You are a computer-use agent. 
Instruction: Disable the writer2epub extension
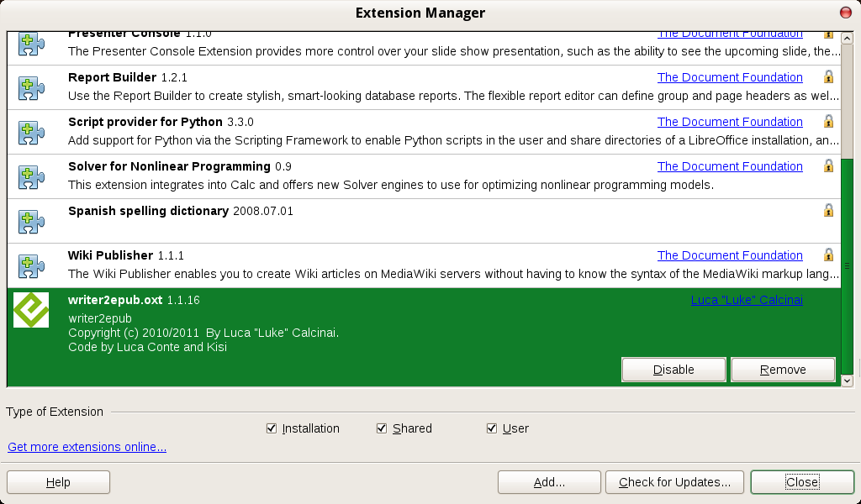coord(673,369)
